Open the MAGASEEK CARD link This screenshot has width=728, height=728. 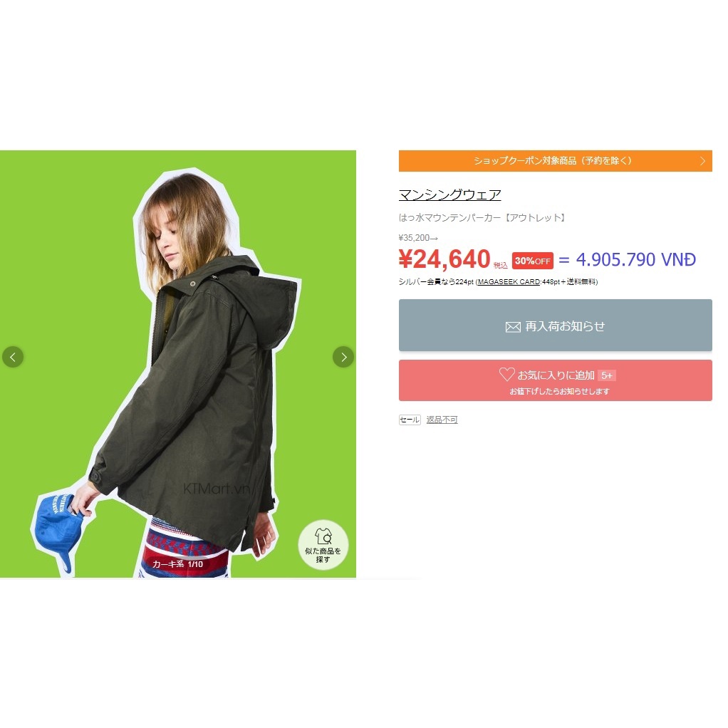pos(509,282)
